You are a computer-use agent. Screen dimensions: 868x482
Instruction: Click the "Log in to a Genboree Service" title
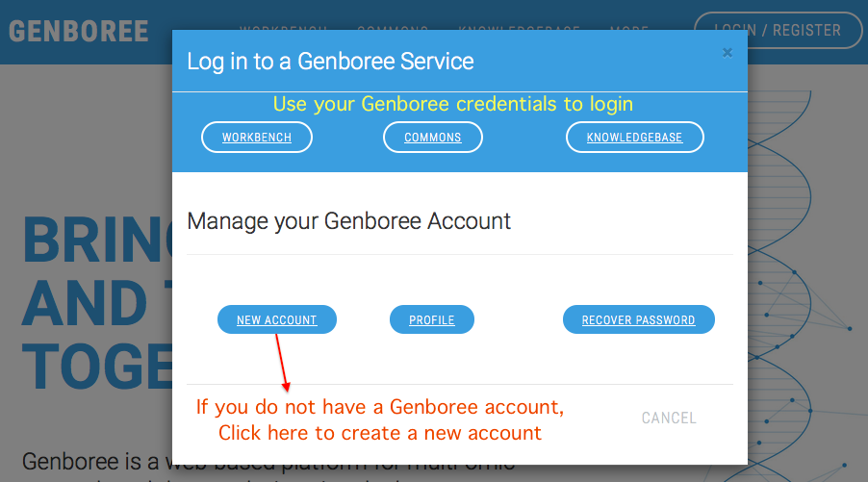click(x=330, y=62)
